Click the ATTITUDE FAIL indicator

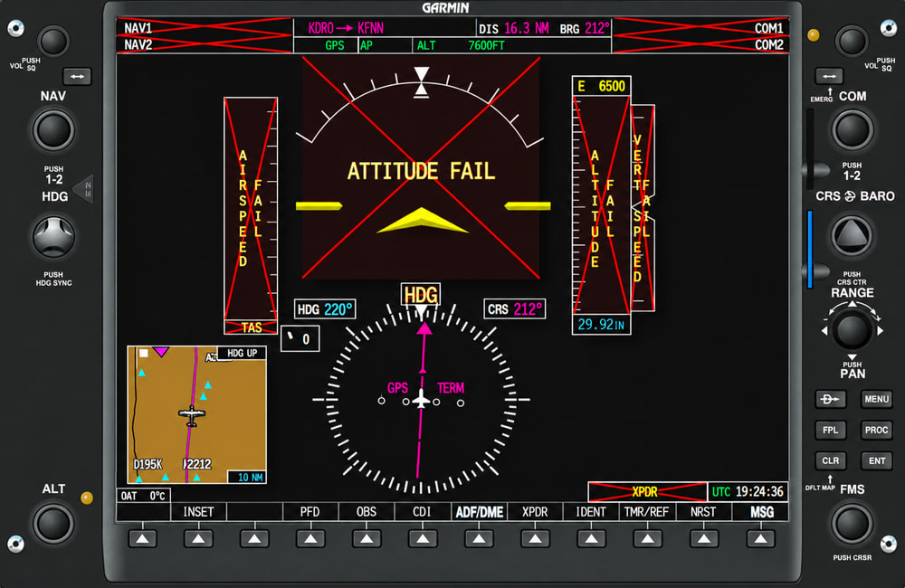421,171
